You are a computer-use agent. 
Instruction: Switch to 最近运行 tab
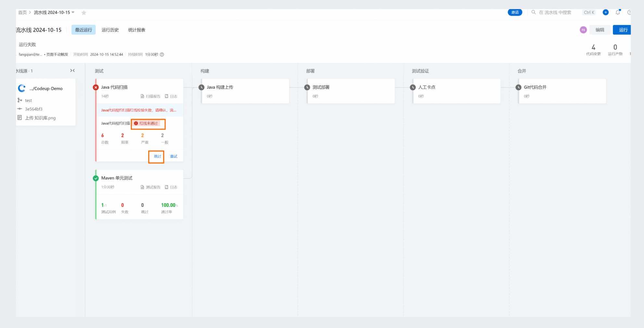83,30
